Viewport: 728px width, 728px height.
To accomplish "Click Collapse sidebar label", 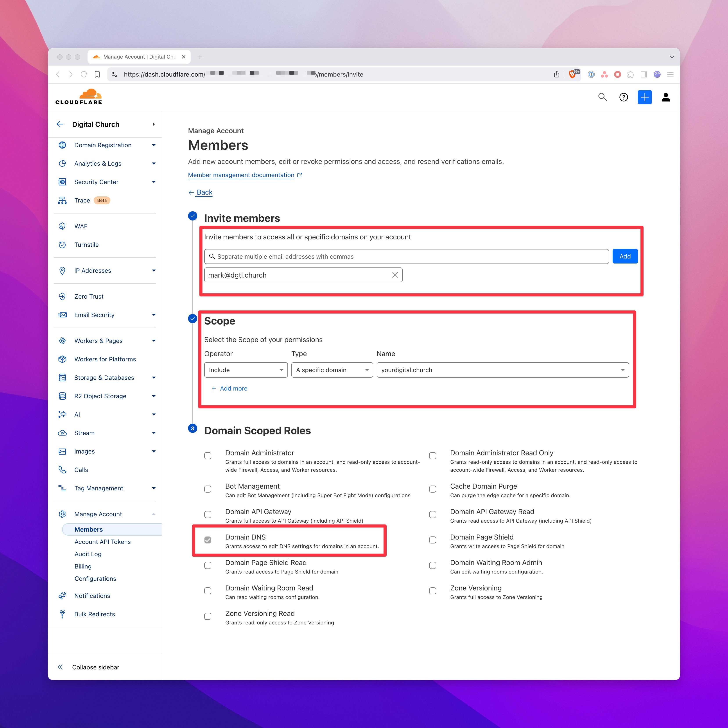I will (x=96, y=667).
